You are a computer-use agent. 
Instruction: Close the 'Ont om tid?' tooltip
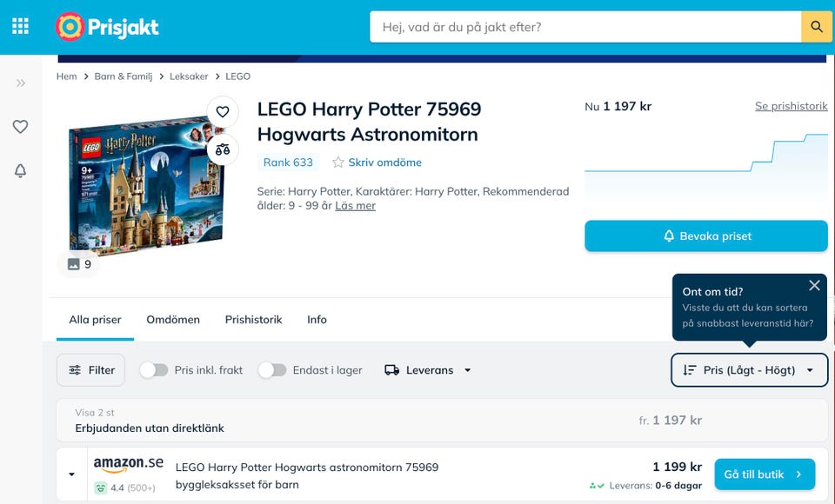(814, 285)
